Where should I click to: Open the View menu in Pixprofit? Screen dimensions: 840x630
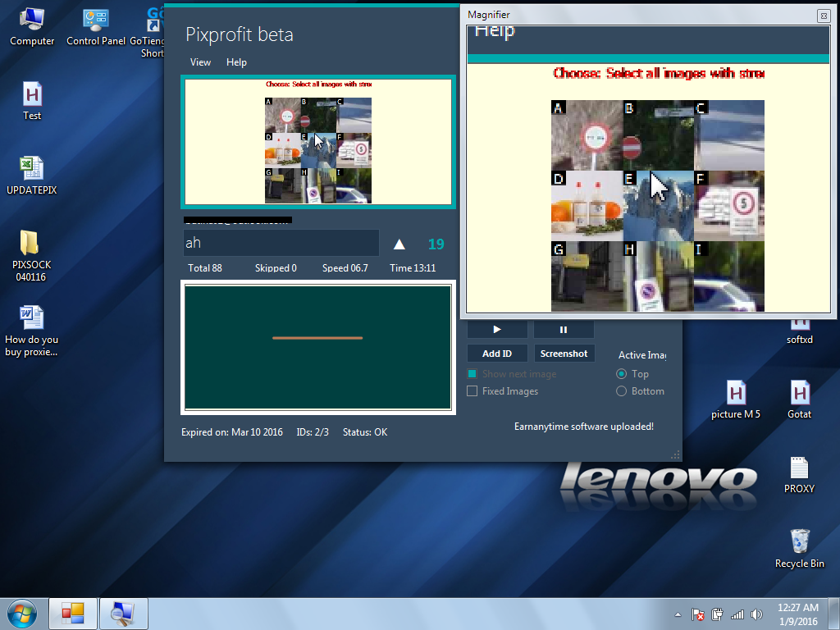pos(200,62)
